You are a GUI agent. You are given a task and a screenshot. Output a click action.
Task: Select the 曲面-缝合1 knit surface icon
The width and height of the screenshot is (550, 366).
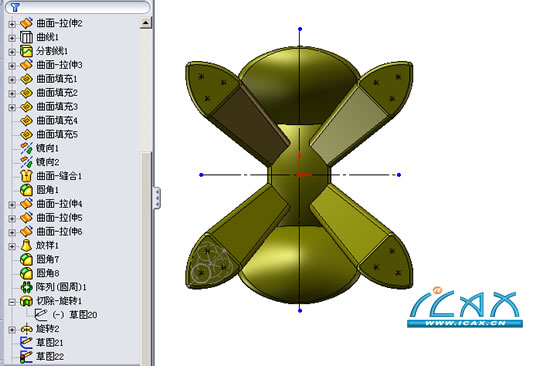[26, 176]
